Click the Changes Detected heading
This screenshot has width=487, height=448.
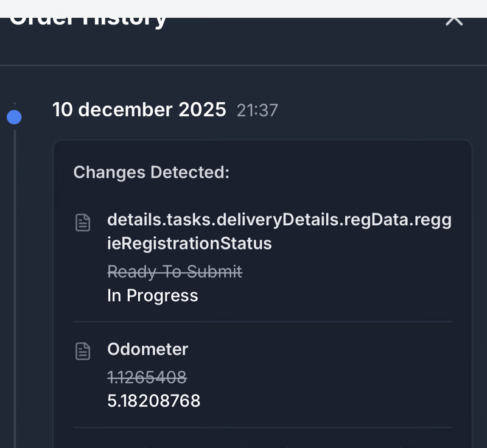tap(152, 172)
